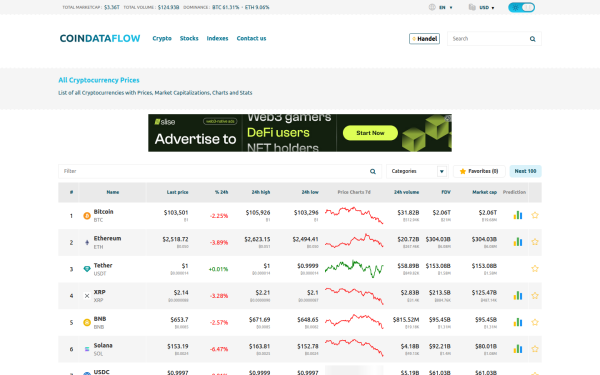Open the Stocks menu
This screenshot has height=375, width=600.
click(x=189, y=38)
